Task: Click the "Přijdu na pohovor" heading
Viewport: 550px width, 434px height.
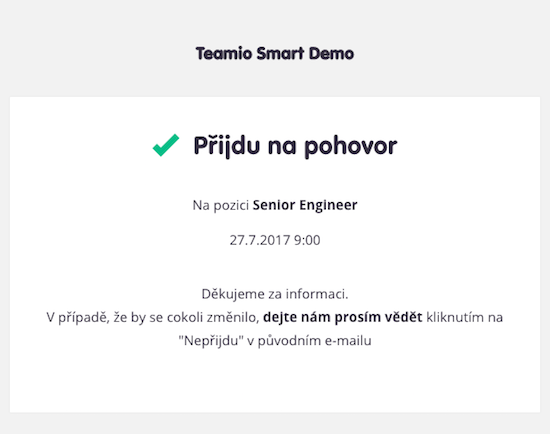Action: coord(295,146)
